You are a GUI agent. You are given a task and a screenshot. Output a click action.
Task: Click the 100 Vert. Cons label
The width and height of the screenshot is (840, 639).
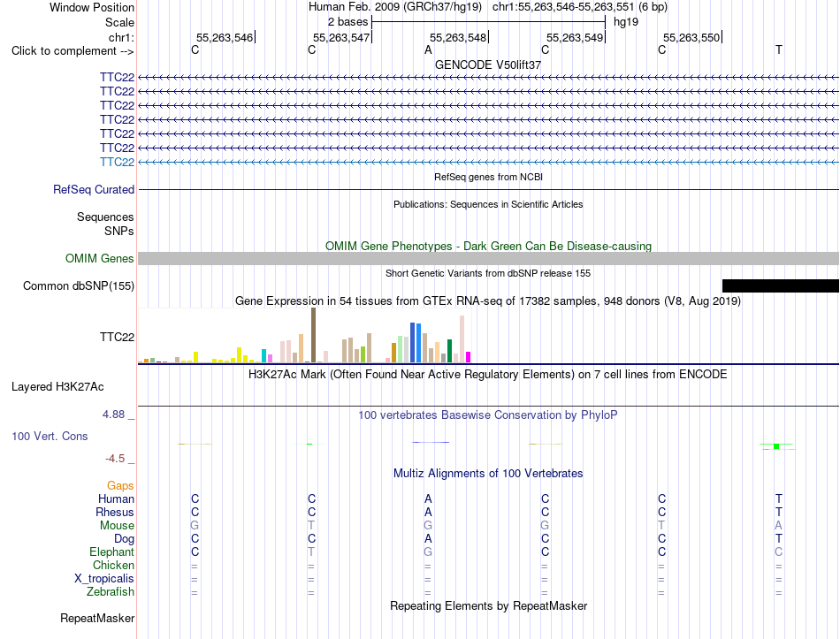tap(50, 436)
